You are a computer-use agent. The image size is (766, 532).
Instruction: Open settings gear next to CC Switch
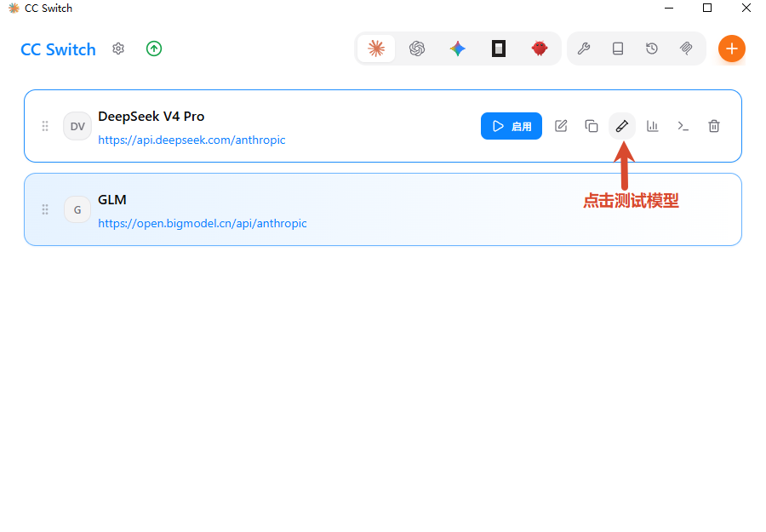pos(118,49)
